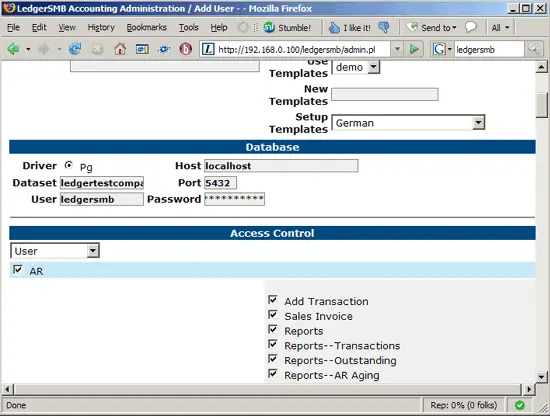
Task: Click the horizontal scrollbar thumb
Action: tap(268, 389)
